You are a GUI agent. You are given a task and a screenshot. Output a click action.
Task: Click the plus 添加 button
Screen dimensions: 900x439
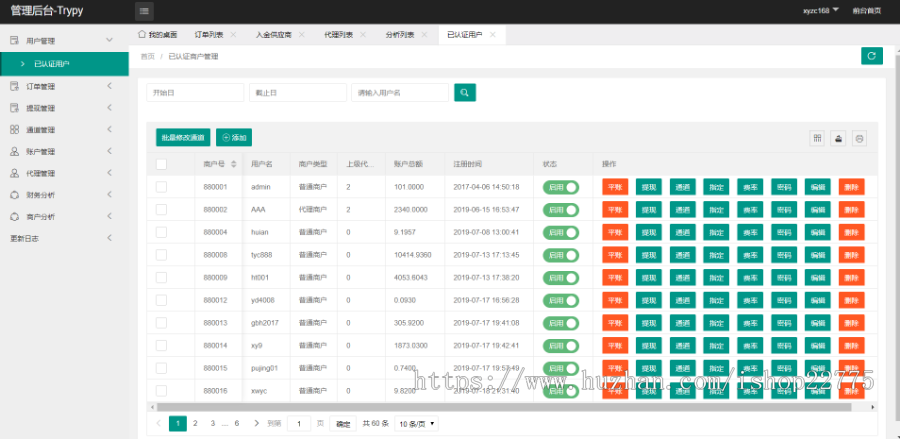click(x=234, y=138)
